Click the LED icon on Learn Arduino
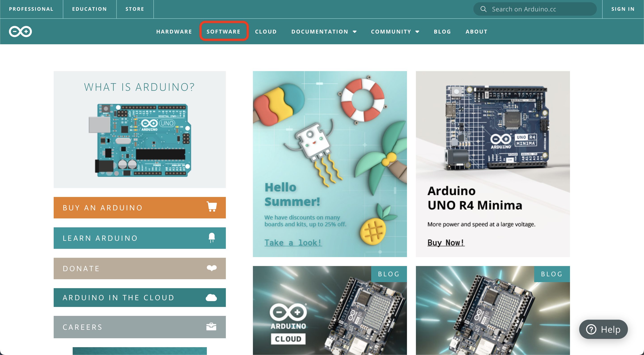The height and width of the screenshot is (355, 644). pyautogui.click(x=212, y=238)
